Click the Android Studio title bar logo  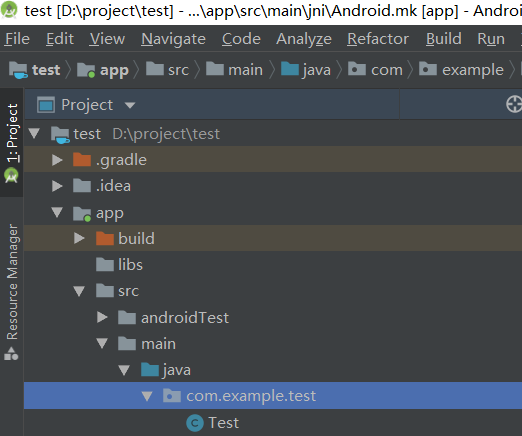[9, 10]
